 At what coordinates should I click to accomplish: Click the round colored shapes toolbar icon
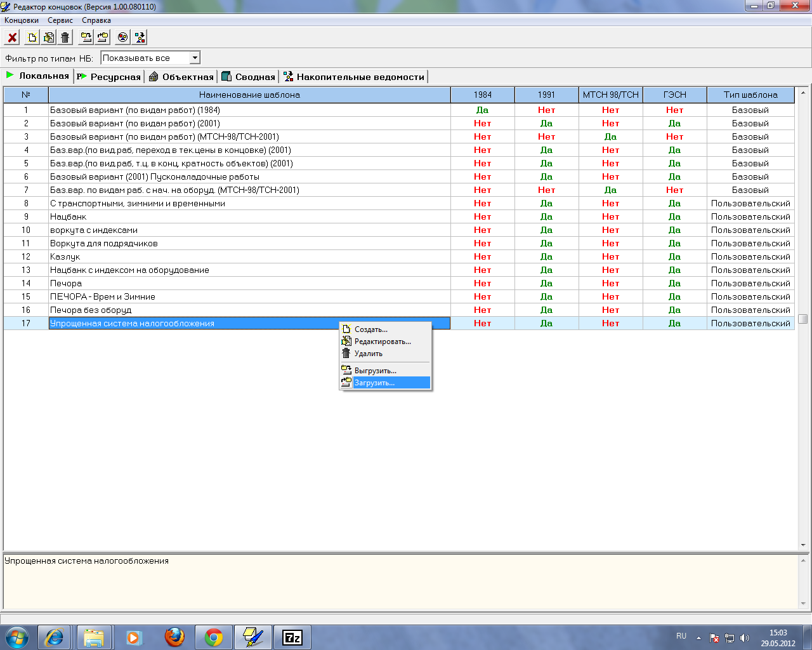point(123,37)
